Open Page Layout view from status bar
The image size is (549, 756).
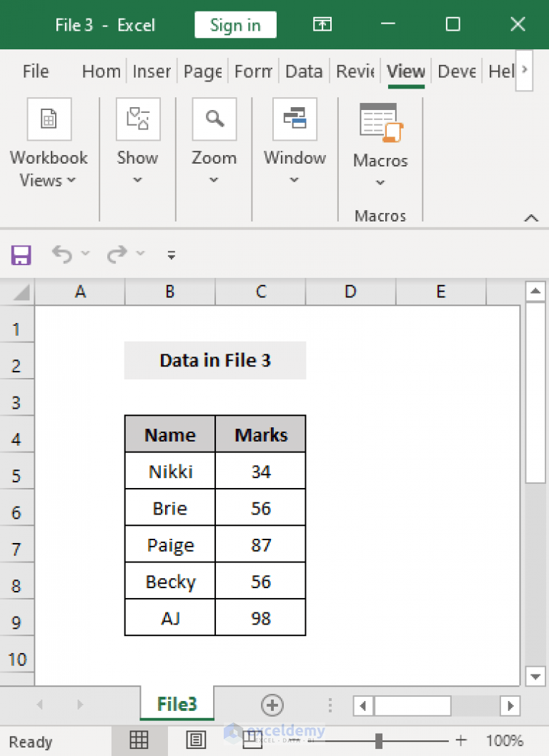click(194, 740)
